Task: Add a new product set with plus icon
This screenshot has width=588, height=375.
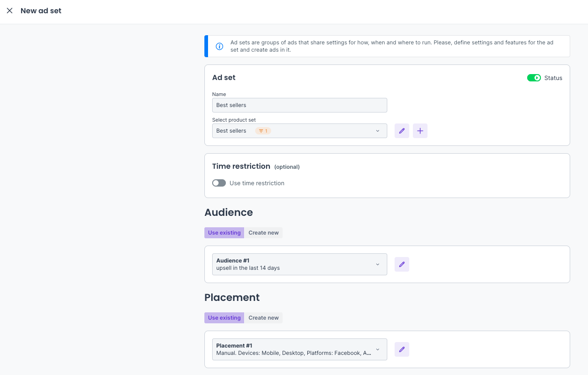Action: pos(420,131)
